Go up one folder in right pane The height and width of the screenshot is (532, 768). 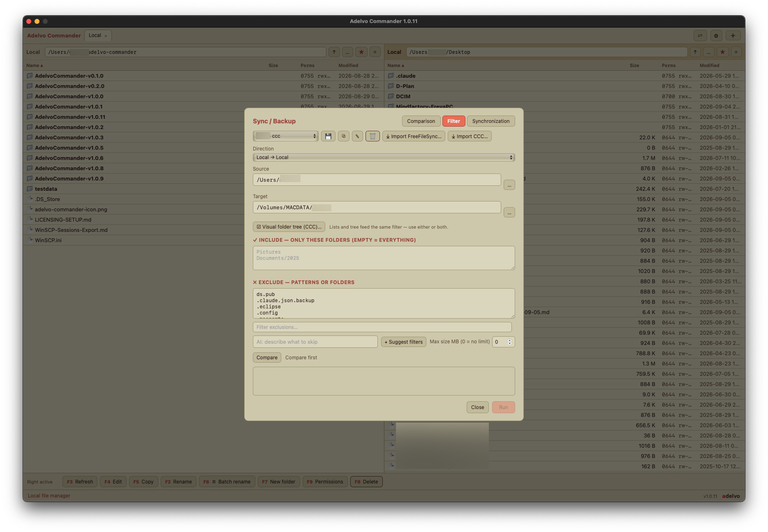[x=695, y=52]
